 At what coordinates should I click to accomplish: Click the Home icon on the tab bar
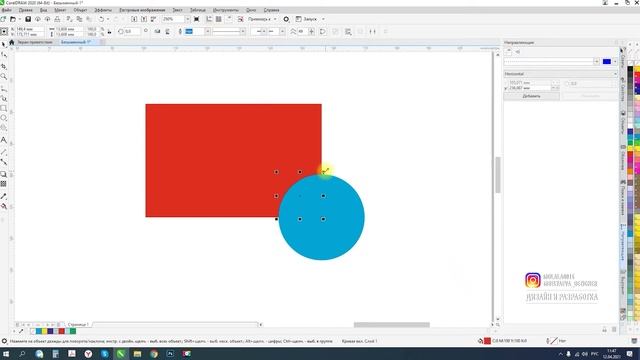coord(11,42)
